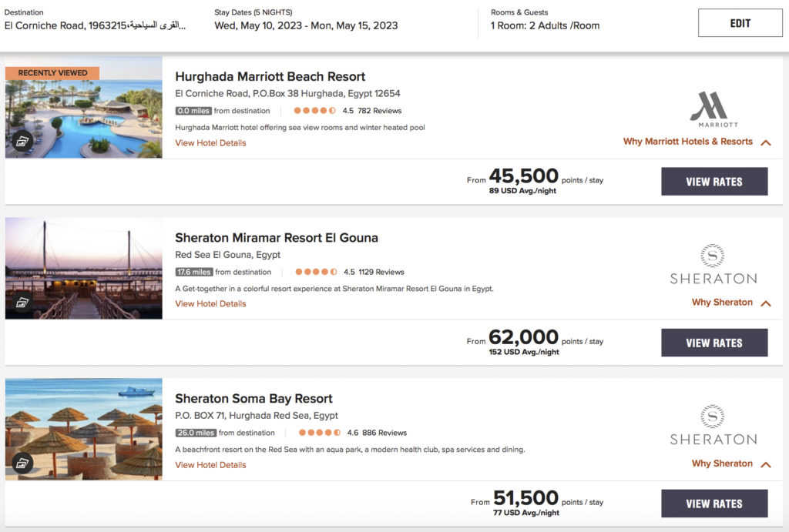Open photo gallery icon on Hurghada Marriott image
The image size is (789, 532).
[22, 141]
